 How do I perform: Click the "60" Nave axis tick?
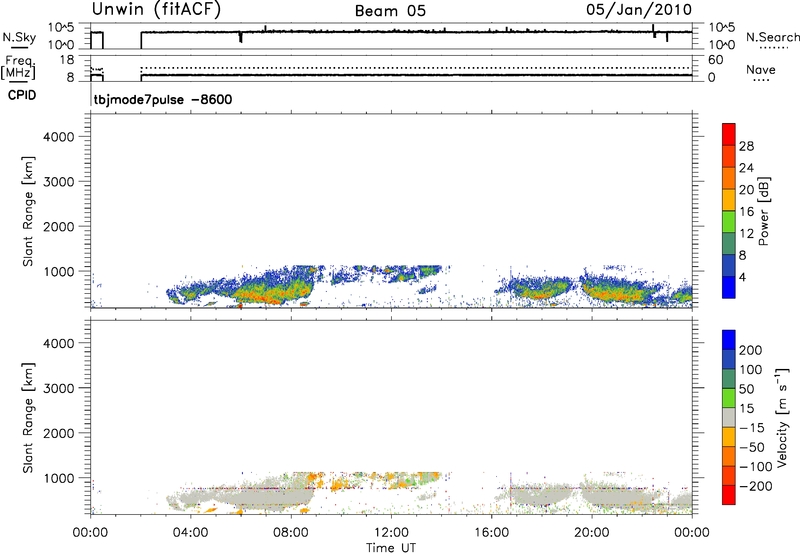715,60
